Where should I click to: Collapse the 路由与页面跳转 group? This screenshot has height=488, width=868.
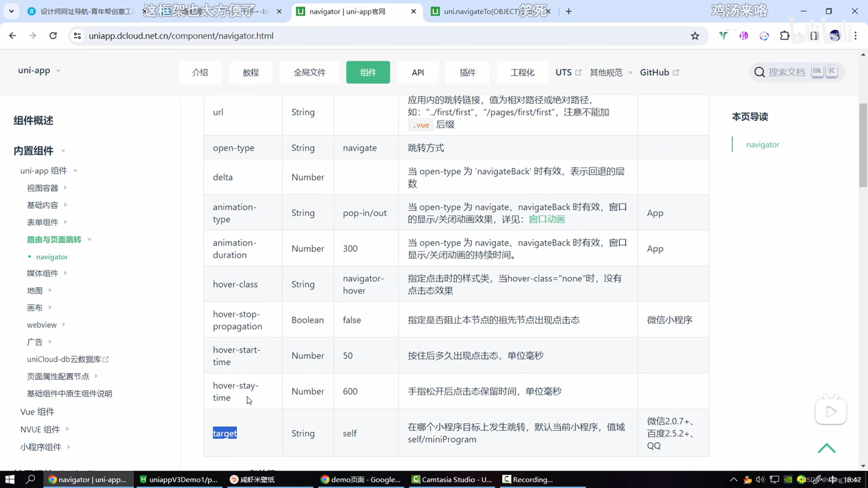click(x=59, y=239)
